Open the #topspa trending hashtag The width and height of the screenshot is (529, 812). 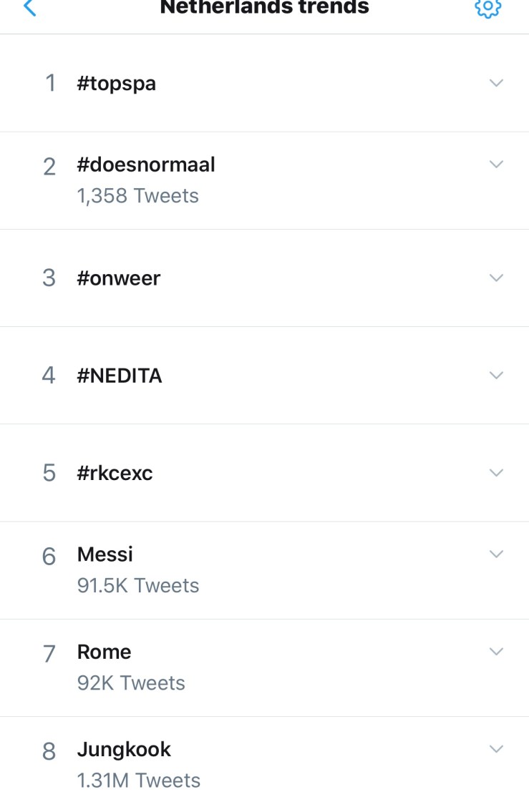117,84
